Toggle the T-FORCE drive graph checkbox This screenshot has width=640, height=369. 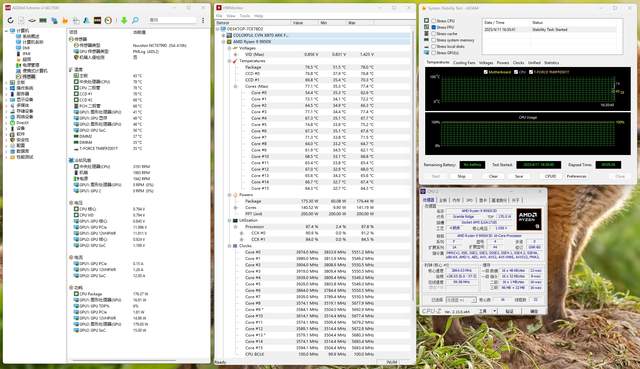[531, 72]
